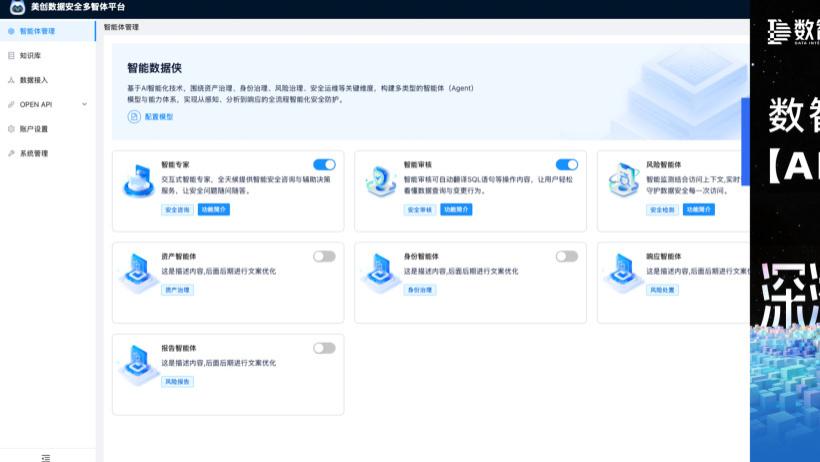Screen dimensions: 820x462
Task: Click the 风险智能体 card title
Action: (664, 165)
